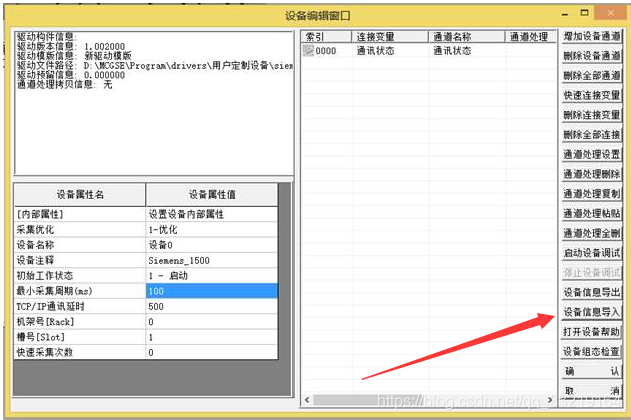Click the 设备属性名 header
Viewport: 631px width, 420px height.
(x=80, y=195)
